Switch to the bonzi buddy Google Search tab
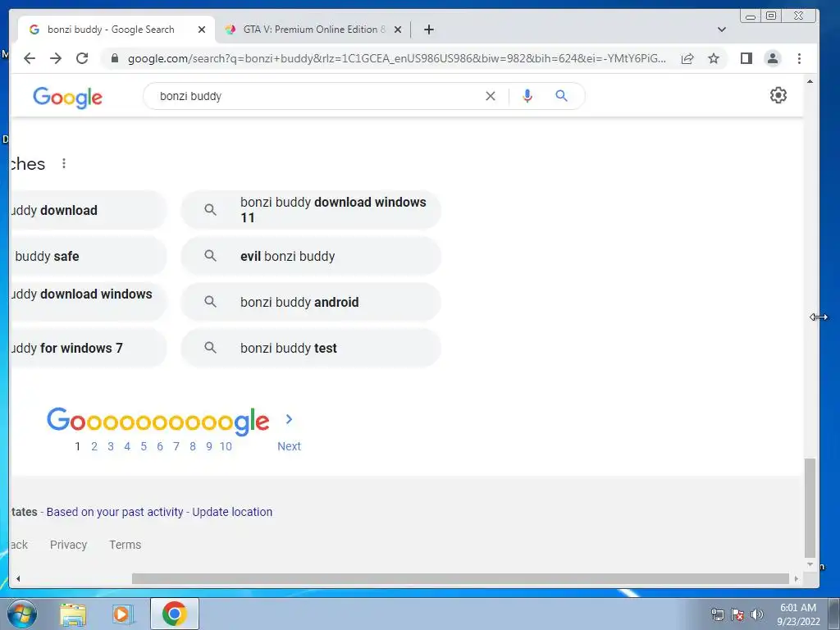840x630 pixels. pos(111,30)
